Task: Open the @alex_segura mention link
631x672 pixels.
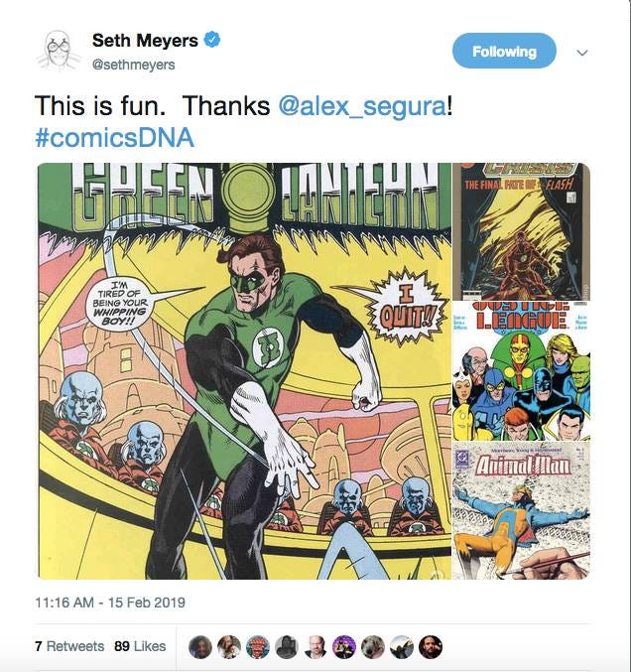Action: coord(362,105)
